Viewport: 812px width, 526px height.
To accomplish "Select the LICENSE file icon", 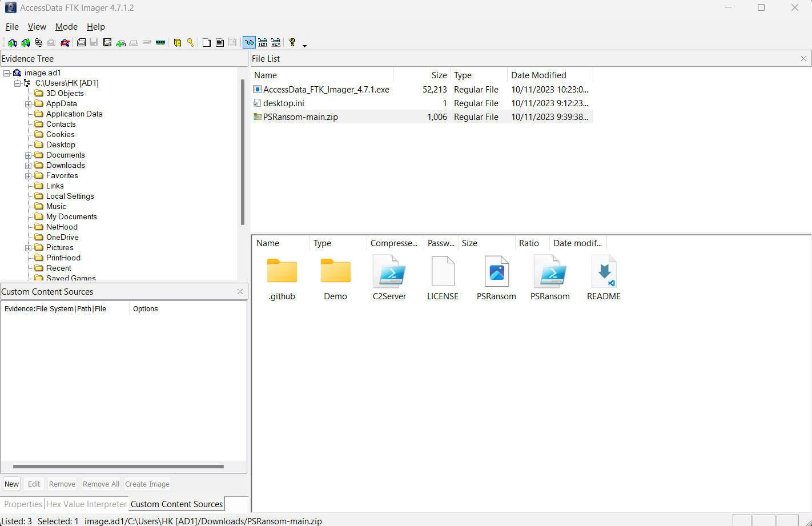I will click(443, 279).
